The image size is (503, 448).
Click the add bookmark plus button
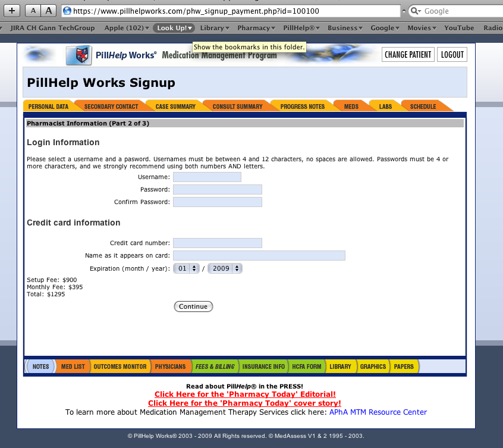coord(12,11)
